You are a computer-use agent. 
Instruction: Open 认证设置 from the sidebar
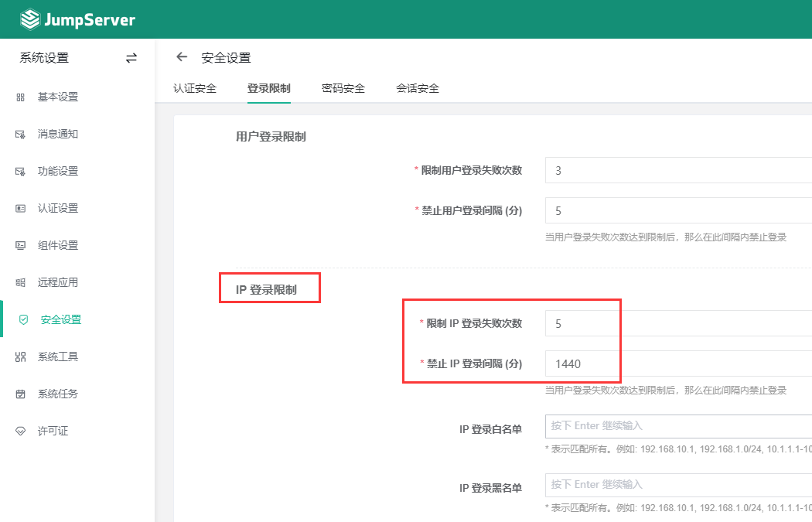(54, 208)
